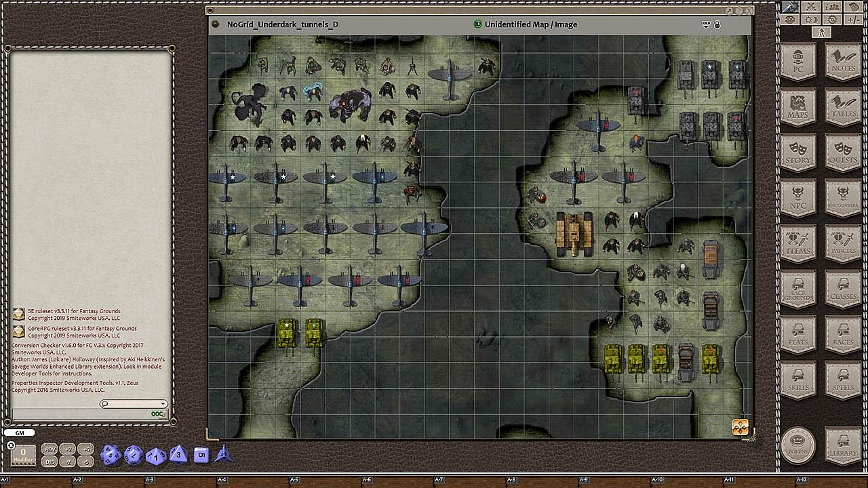Click the map name NoGrid_Underdark_tunnels_D field
The width and height of the screenshot is (868, 488).
tap(283, 24)
